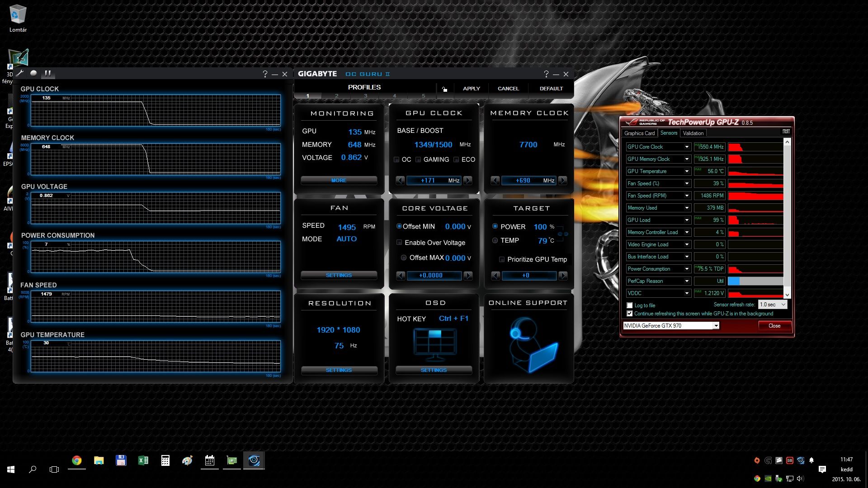Select the Offset MAX radio button

click(404, 258)
